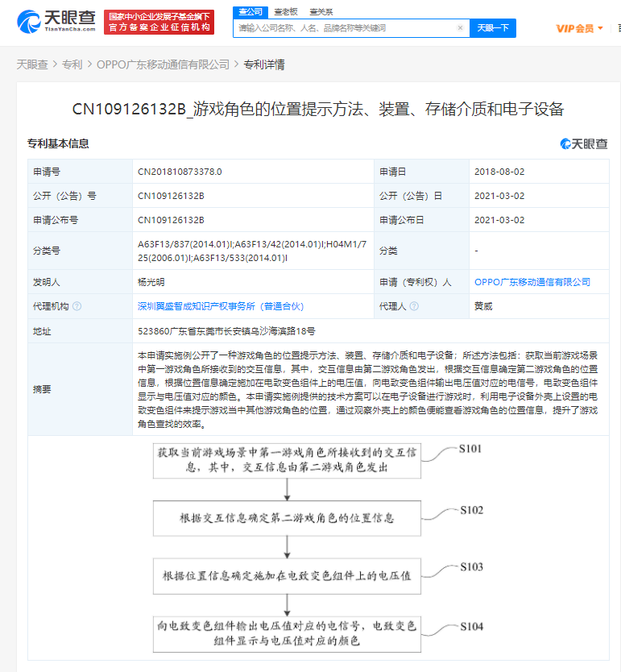Image resolution: width=621 pixels, height=672 pixels.
Task: Open applicant link OPPO广东移动通信有限公司 in table
Action: [532, 282]
